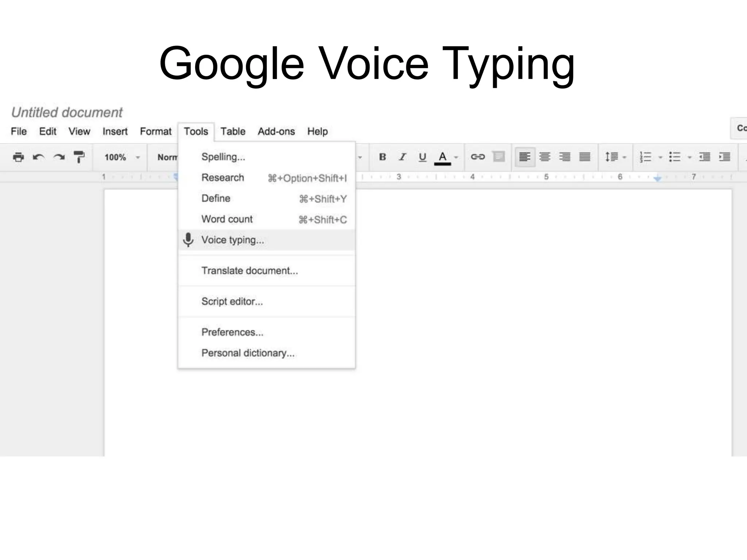Viewport: 747px width, 560px height.
Task: Align text left
Action: (525, 157)
